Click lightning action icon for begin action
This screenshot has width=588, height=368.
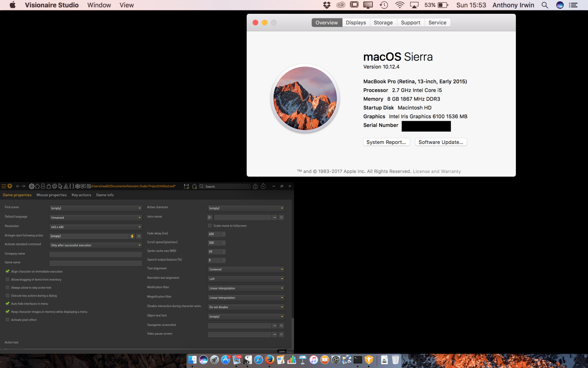coord(132,236)
